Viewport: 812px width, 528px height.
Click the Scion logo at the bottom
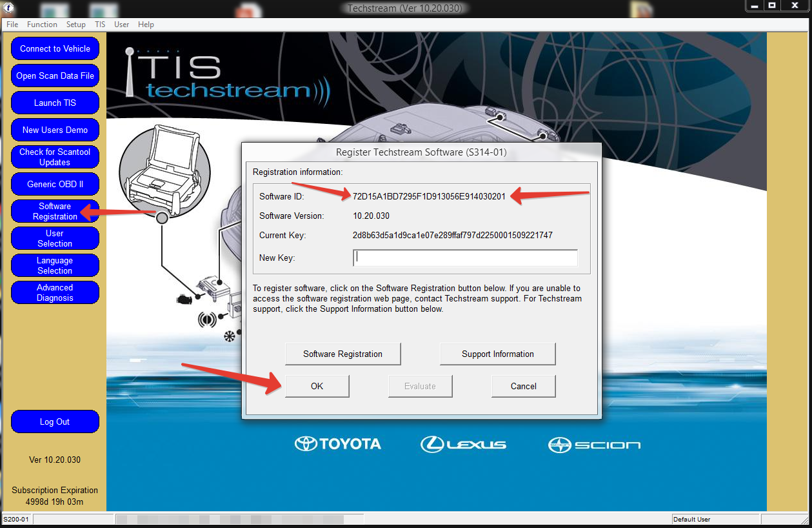tap(593, 444)
